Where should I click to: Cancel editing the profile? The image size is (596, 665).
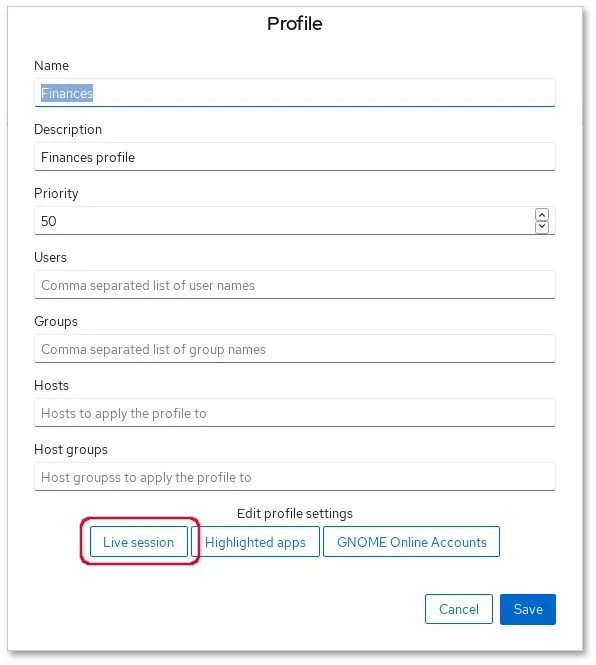[459, 609]
